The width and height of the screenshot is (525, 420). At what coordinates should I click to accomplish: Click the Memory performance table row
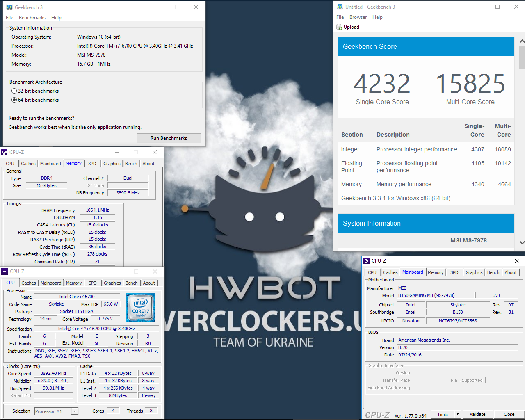pyautogui.click(x=426, y=184)
